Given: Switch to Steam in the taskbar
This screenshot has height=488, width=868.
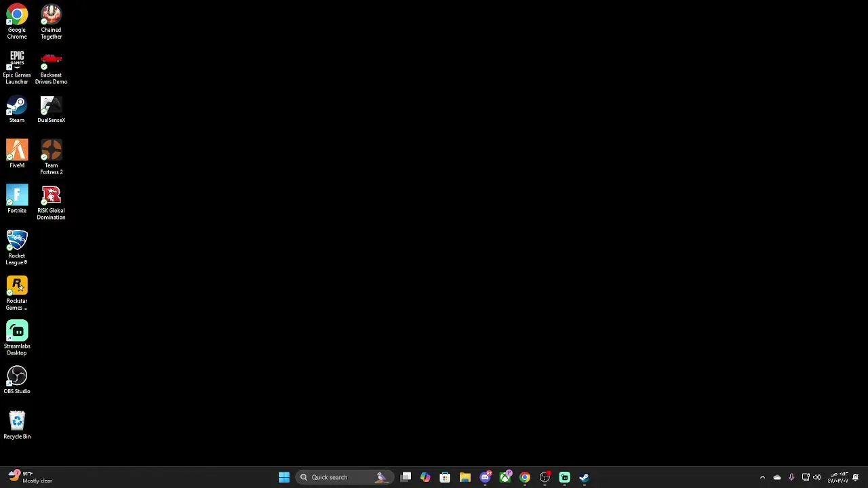Looking at the screenshot, I should point(584,477).
